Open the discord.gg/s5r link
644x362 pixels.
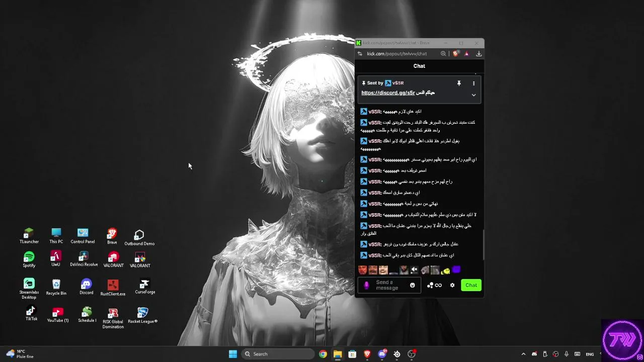click(x=388, y=93)
